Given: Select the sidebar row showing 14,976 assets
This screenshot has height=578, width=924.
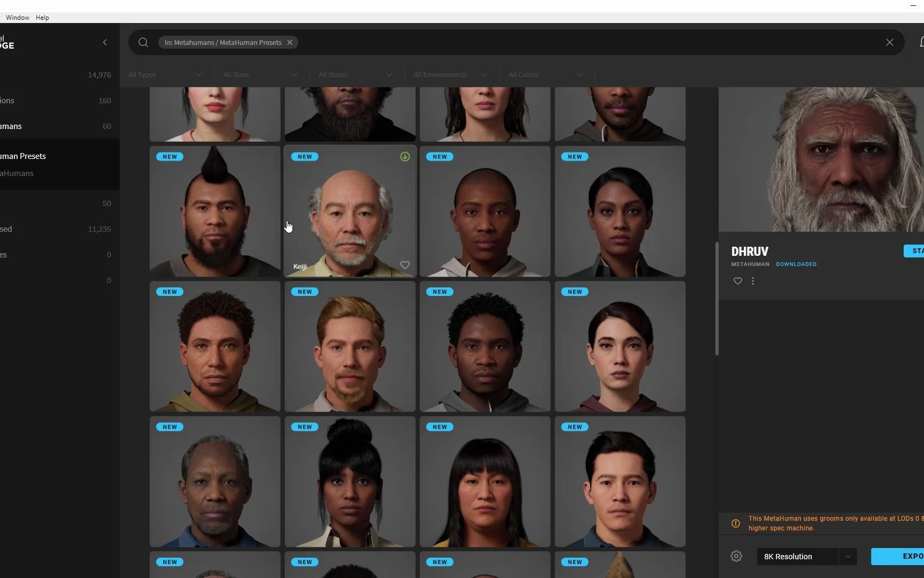Looking at the screenshot, I should (60, 75).
